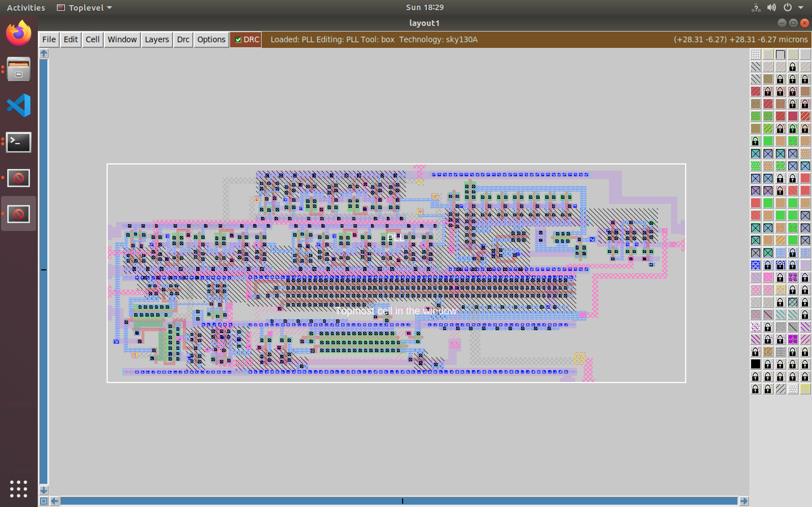This screenshot has width=812, height=507.
Task: Expand the Toplevel application menu dropdown
Action: click(x=109, y=7)
